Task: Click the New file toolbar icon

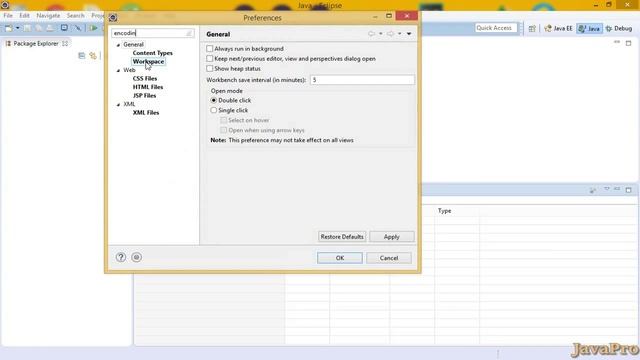Action: pyautogui.click(x=9, y=28)
